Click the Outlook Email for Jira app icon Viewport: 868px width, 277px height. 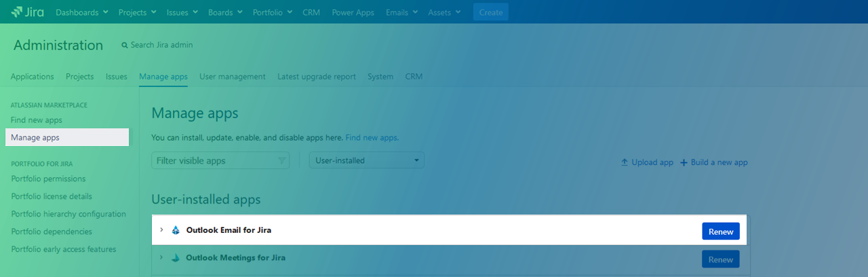[176, 231]
